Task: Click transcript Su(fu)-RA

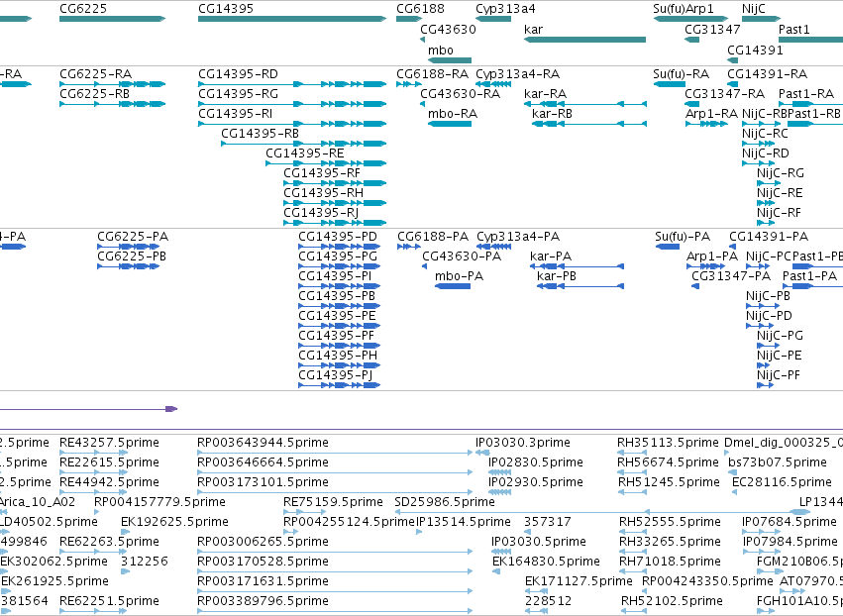Action: 682,74
